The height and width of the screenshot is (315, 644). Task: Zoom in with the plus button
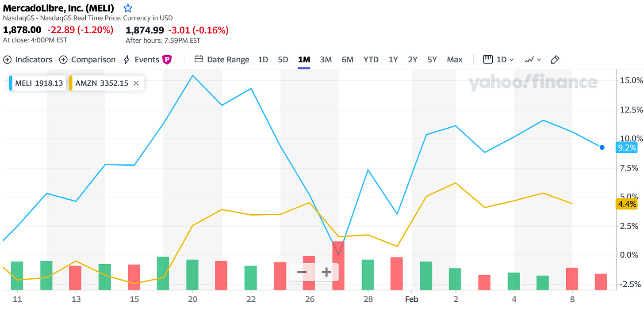tap(326, 272)
